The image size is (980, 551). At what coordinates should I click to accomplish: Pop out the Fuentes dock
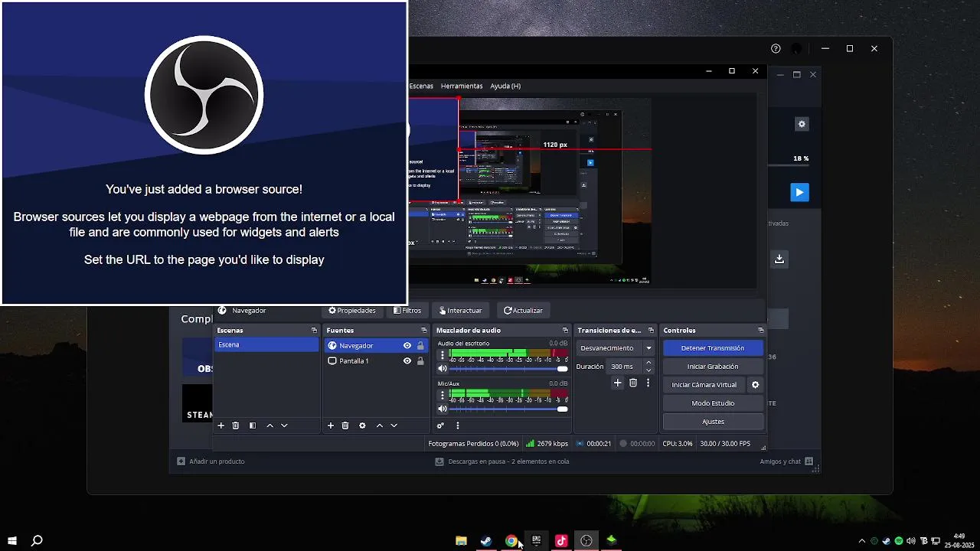tap(423, 331)
